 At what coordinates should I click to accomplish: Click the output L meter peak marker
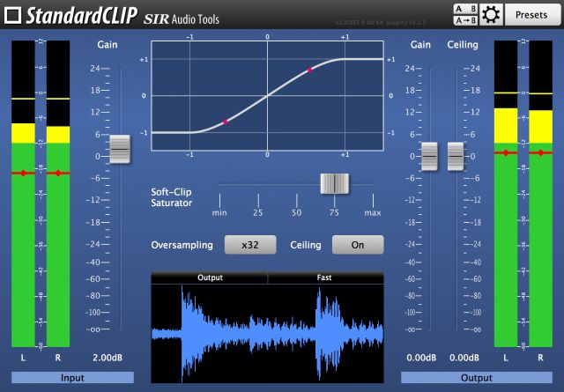click(x=506, y=153)
